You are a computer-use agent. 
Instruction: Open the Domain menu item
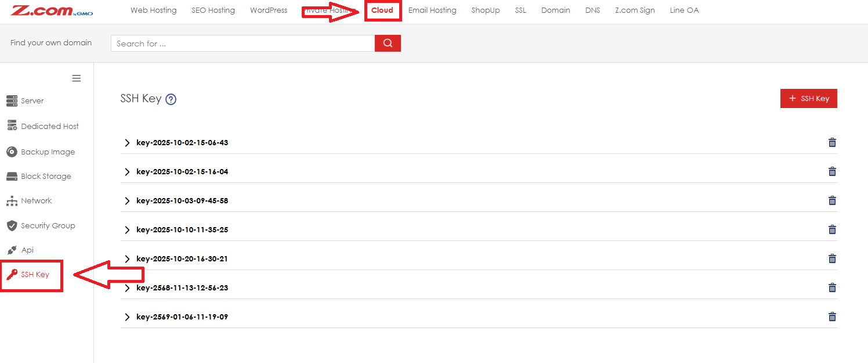556,10
